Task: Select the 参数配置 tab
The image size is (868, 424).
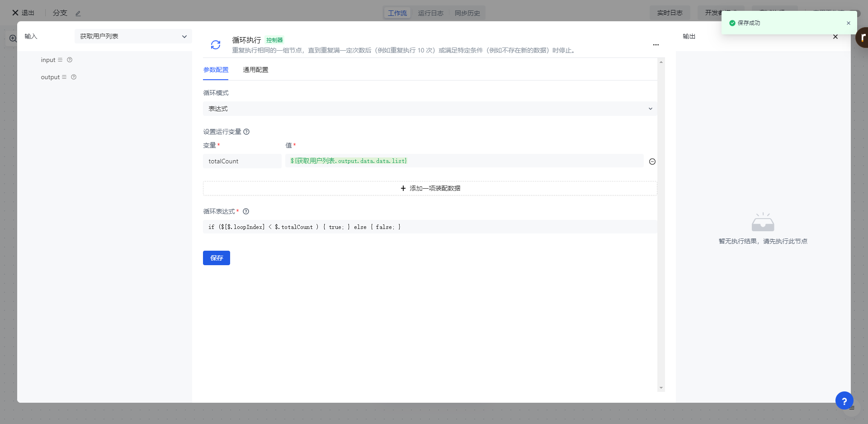Action: [216, 70]
